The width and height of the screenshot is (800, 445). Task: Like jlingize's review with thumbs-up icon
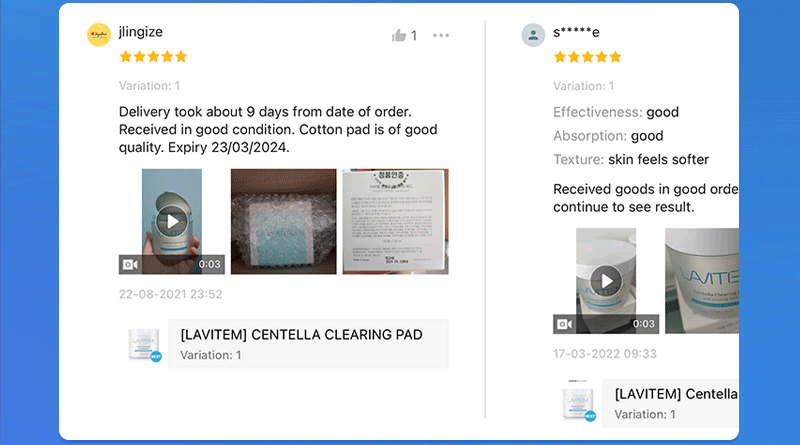pos(399,35)
